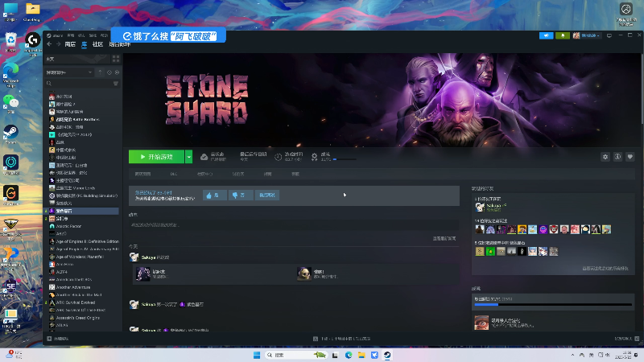The height and width of the screenshot is (362, 644).
Task: Click view all friends who played link
Action: [x=605, y=269]
